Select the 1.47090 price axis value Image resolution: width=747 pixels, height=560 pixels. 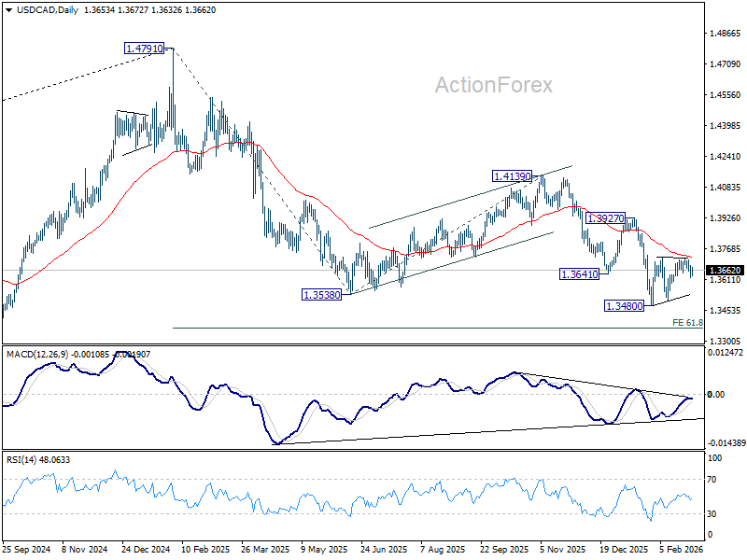point(726,63)
